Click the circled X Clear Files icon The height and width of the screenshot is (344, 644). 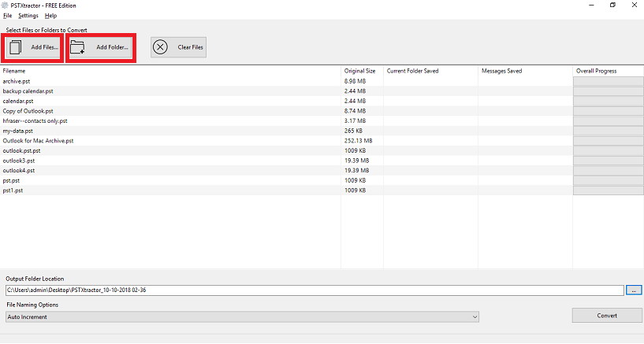click(x=160, y=47)
